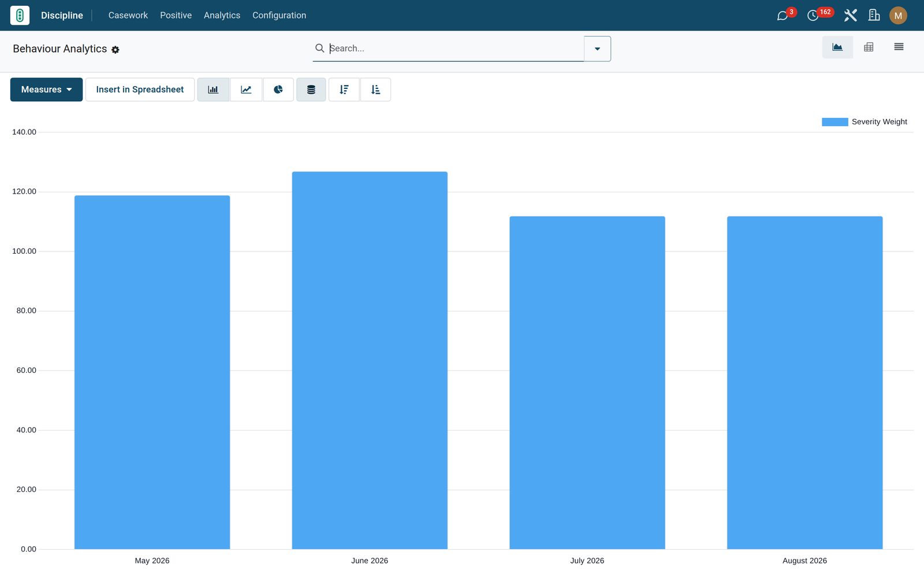Image resolution: width=924 pixels, height=578 pixels.
Task: Click Insert in Spreadsheet button
Action: tap(140, 90)
